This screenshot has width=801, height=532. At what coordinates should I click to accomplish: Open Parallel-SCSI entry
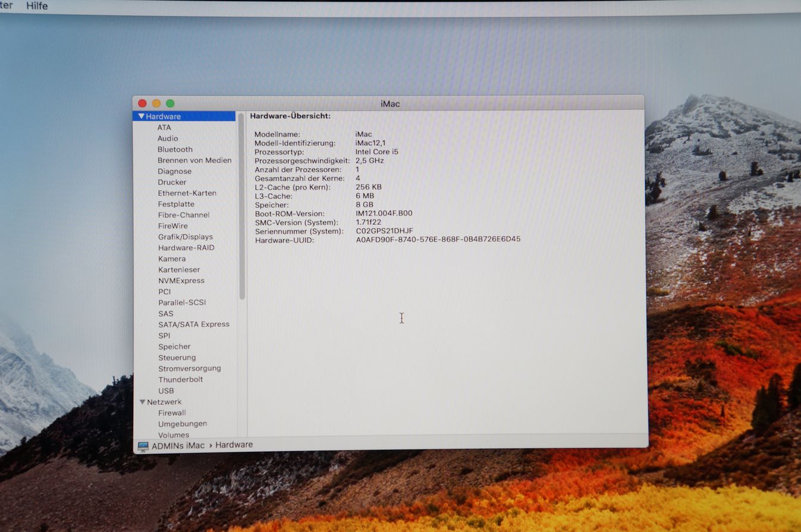pos(182,303)
